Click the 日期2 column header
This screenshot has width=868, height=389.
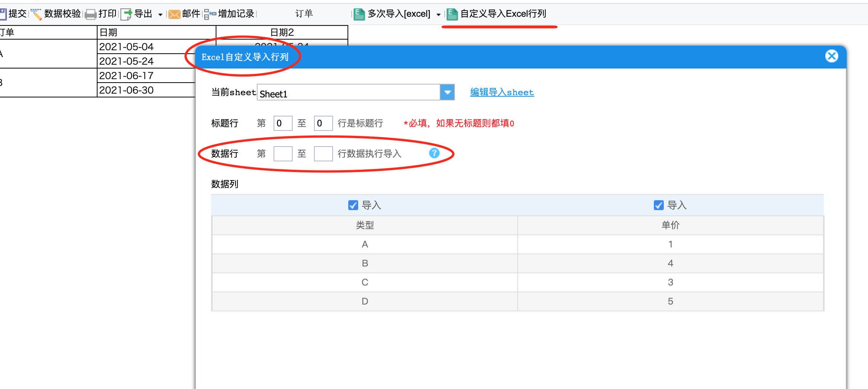pyautogui.click(x=282, y=32)
